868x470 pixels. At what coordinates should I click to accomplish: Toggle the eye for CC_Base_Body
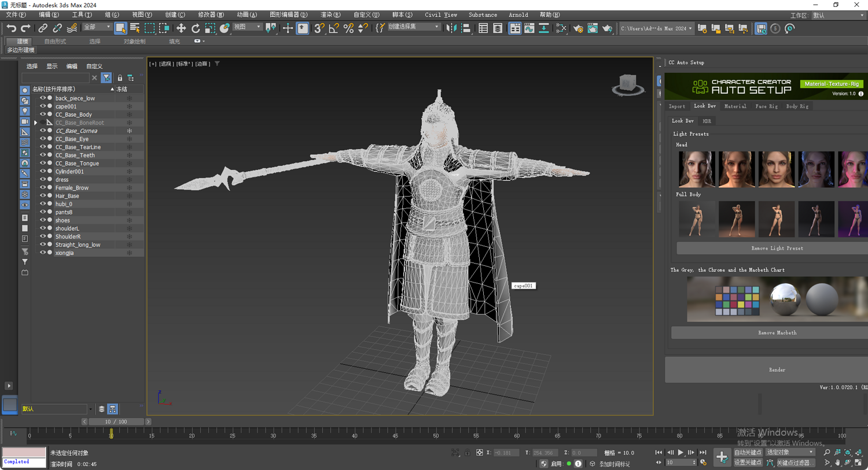42,114
